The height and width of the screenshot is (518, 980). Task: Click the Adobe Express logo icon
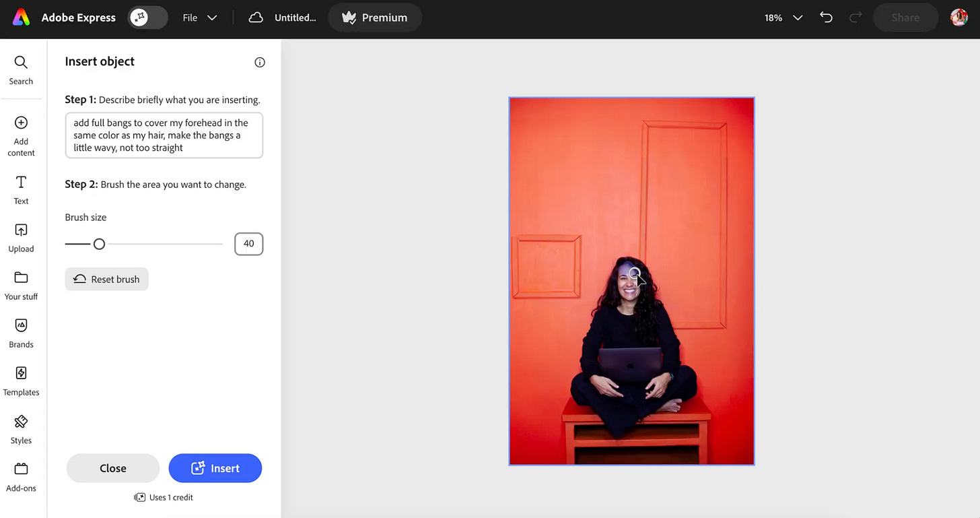(x=21, y=18)
